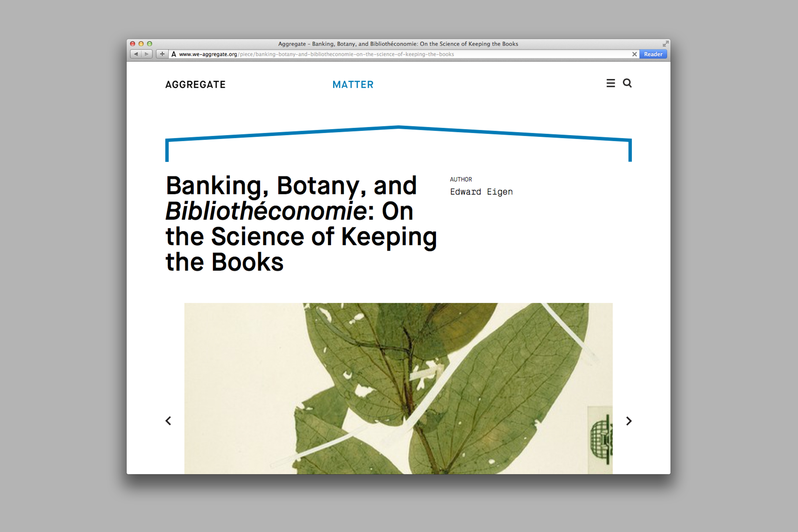
Task: Enter fullscreen with the top-right arrows icon
Action: (x=665, y=44)
